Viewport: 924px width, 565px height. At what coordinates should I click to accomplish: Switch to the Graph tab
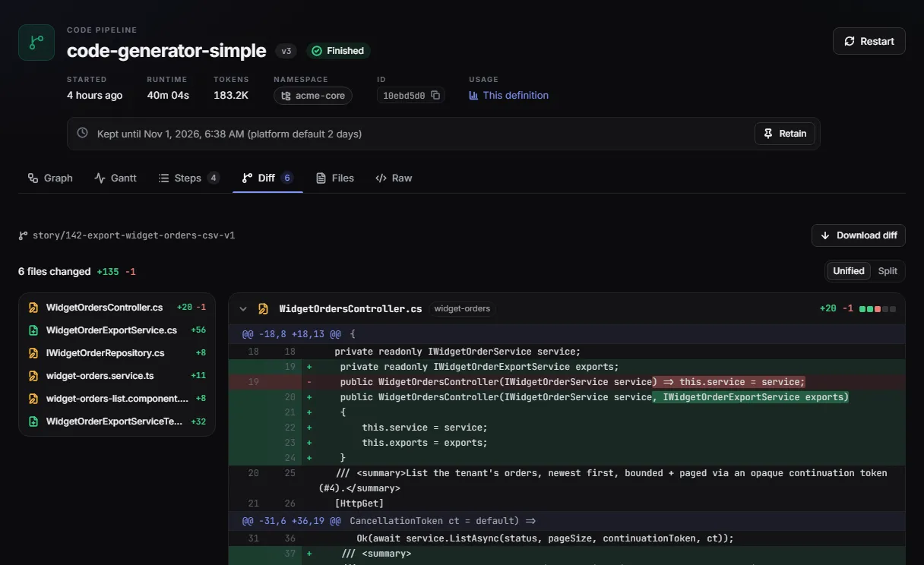click(50, 178)
